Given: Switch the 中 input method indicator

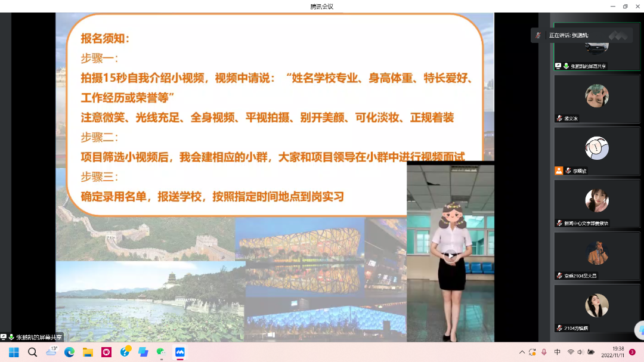Looking at the screenshot, I should 558,352.
